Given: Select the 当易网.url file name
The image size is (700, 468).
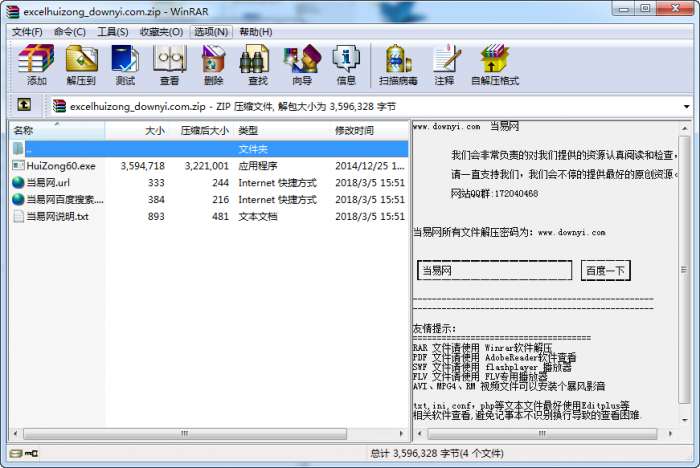Looking at the screenshot, I should 48,183.
